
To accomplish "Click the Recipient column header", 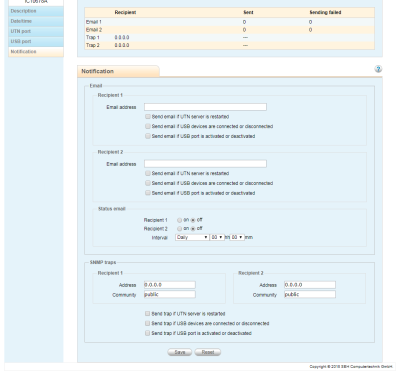I will (x=125, y=12).
